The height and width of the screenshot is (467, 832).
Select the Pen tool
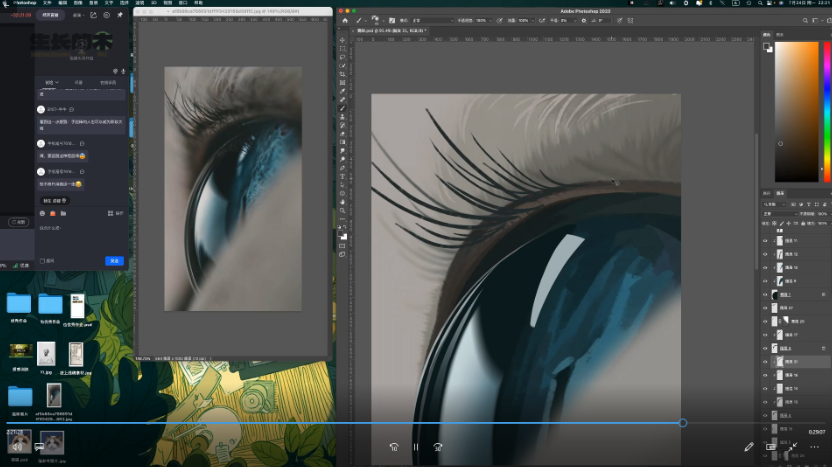coord(342,168)
